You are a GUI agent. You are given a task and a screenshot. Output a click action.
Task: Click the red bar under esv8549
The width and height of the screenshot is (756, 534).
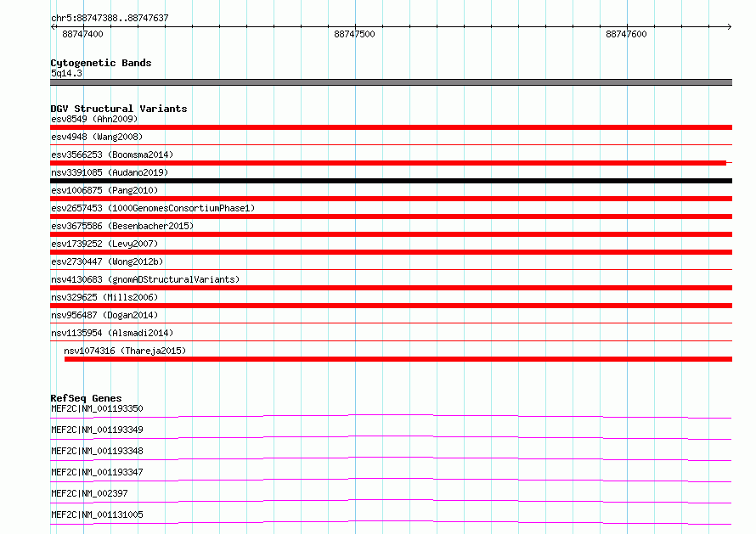coord(391,127)
